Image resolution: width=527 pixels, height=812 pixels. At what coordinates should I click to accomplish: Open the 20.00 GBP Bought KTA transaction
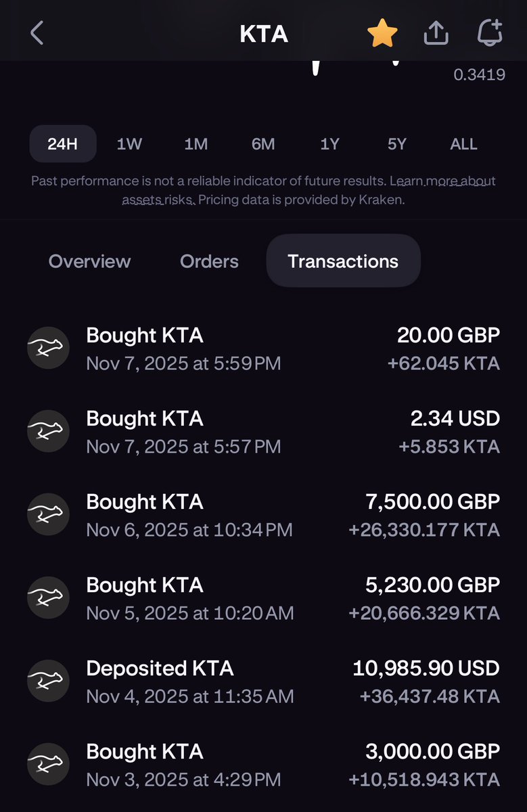click(263, 348)
